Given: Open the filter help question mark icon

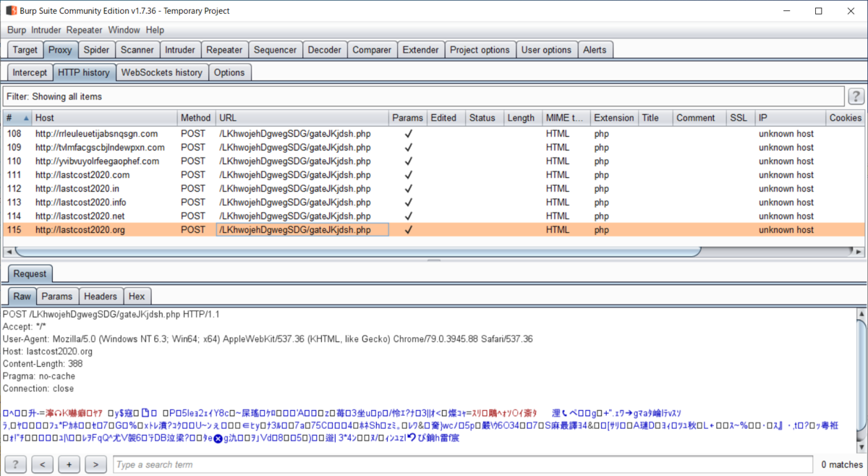Looking at the screenshot, I should [856, 96].
